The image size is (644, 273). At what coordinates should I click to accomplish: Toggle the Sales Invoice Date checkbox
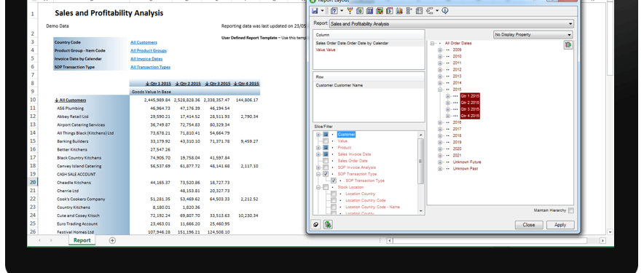tap(326, 154)
